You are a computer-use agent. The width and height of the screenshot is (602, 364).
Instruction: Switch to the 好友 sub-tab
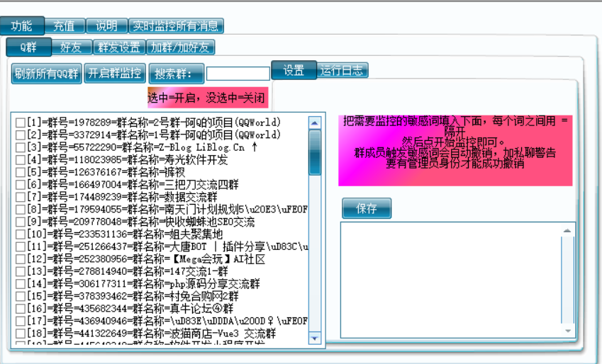coord(71,47)
